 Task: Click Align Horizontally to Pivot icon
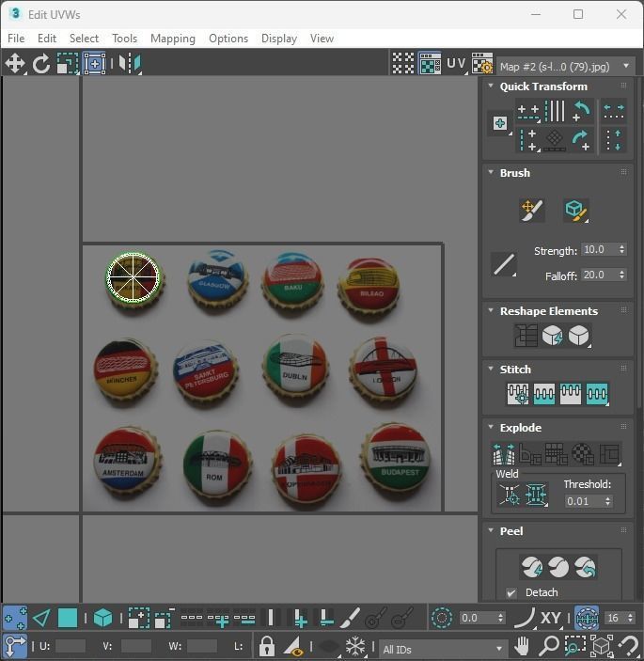tap(528, 112)
